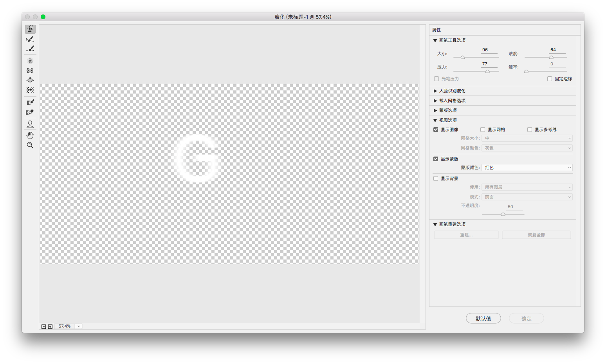This screenshot has width=606, height=364.
Task: Select the Push Left tool
Action: pyautogui.click(x=30, y=90)
